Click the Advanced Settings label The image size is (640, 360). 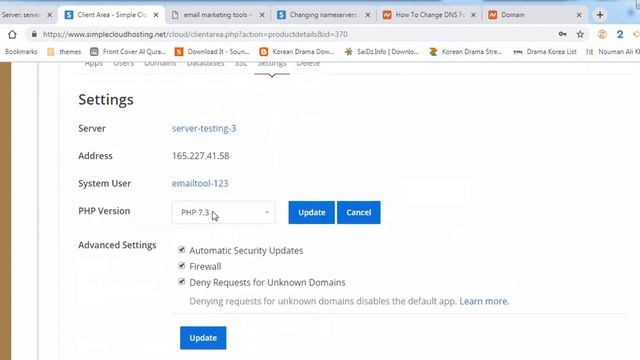117,245
